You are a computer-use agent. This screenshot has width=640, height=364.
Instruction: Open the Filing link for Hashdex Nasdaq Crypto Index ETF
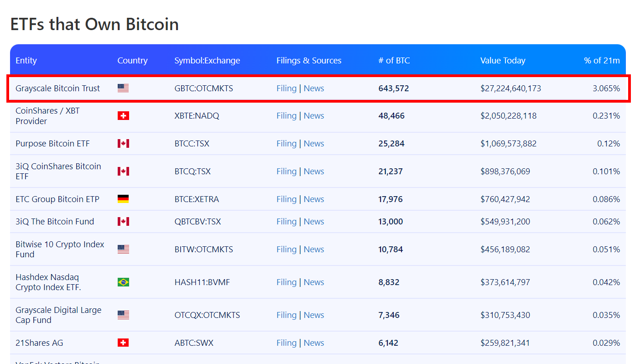(x=286, y=282)
